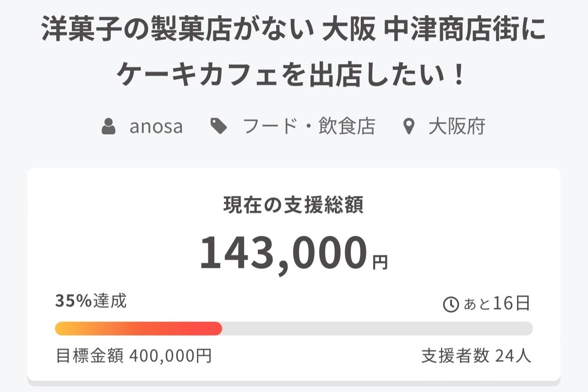Click the location pin icon
The width and height of the screenshot is (588, 392).
(408, 126)
